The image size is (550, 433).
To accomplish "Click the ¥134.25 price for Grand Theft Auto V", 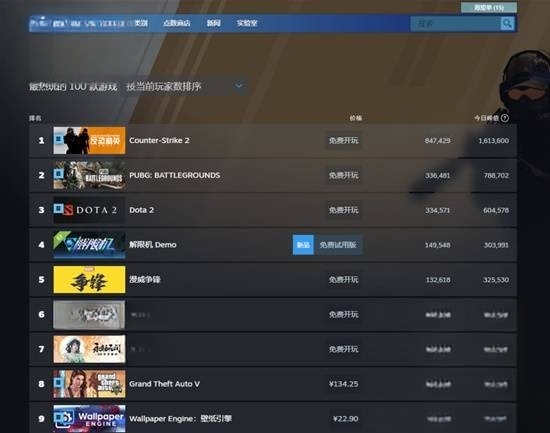I will point(343,384).
